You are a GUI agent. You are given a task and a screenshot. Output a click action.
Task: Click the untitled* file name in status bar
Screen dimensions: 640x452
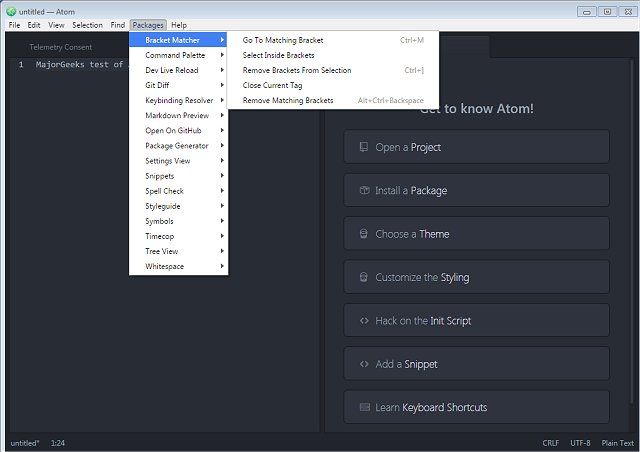(25, 443)
